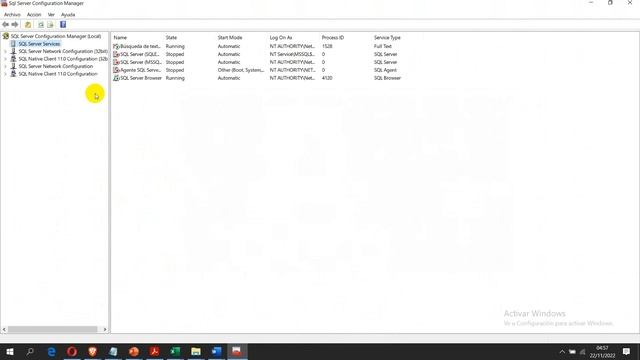This screenshot has height=360, width=640.
Task: Open the Acción menu
Action: (34, 15)
